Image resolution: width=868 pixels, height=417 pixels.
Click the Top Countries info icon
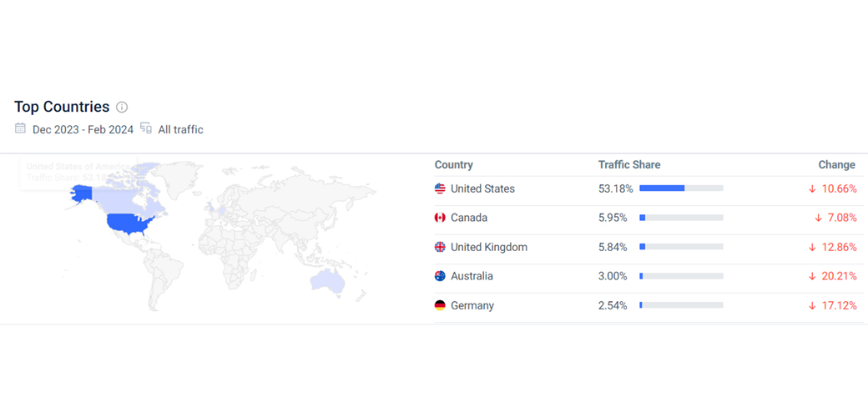122,108
